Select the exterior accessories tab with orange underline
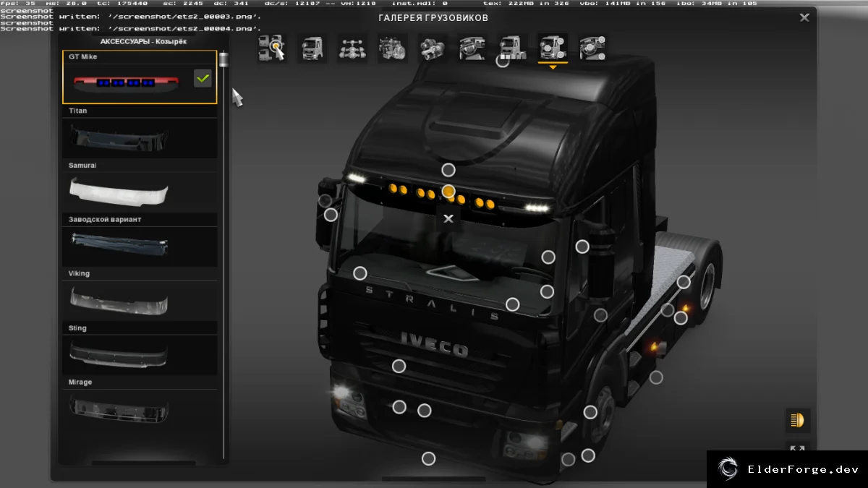Image resolution: width=868 pixels, height=488 pixels. pyautogui.click(x=553, y=48)
